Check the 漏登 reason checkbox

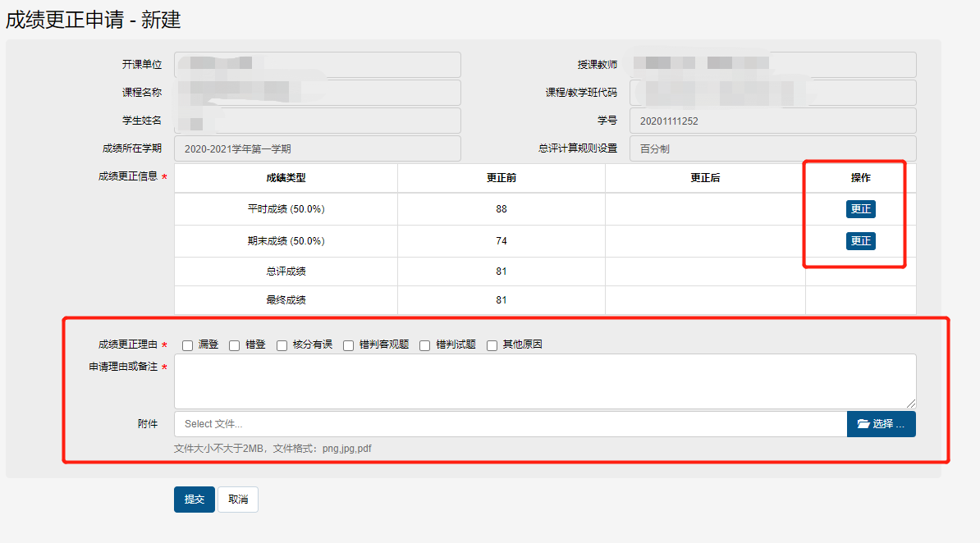(188, 345)
